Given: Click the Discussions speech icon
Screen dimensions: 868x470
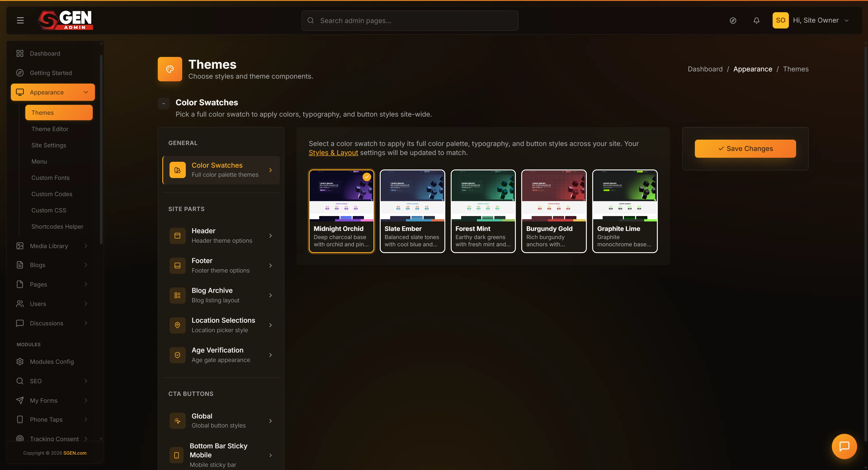Looking at the screenshot, I should pyautogui.click(x=20, y=323).
